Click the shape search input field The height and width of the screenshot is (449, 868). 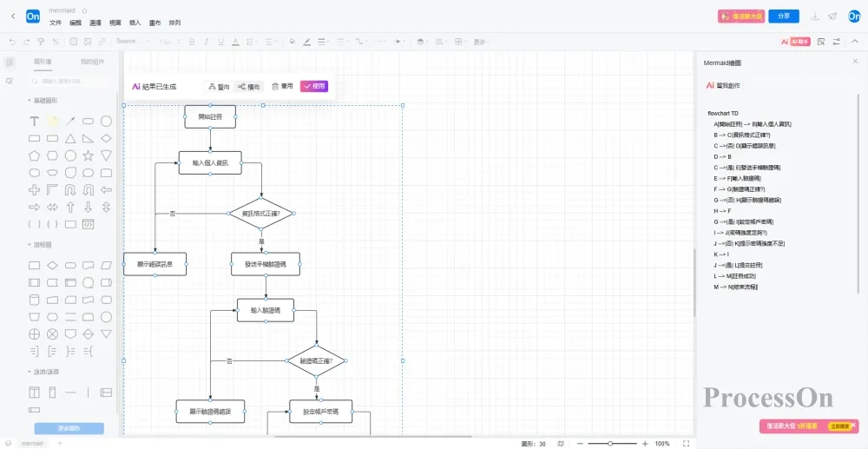74,81
